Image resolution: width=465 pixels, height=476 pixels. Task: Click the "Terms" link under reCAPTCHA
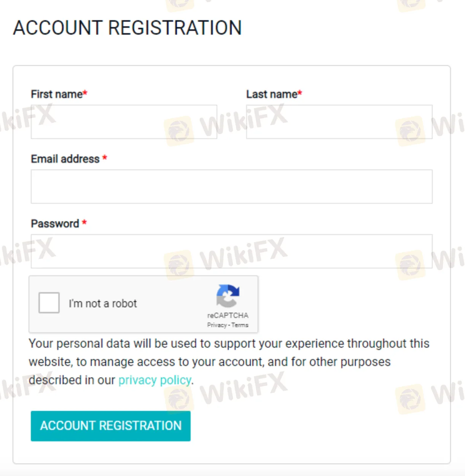pos(240,325)
